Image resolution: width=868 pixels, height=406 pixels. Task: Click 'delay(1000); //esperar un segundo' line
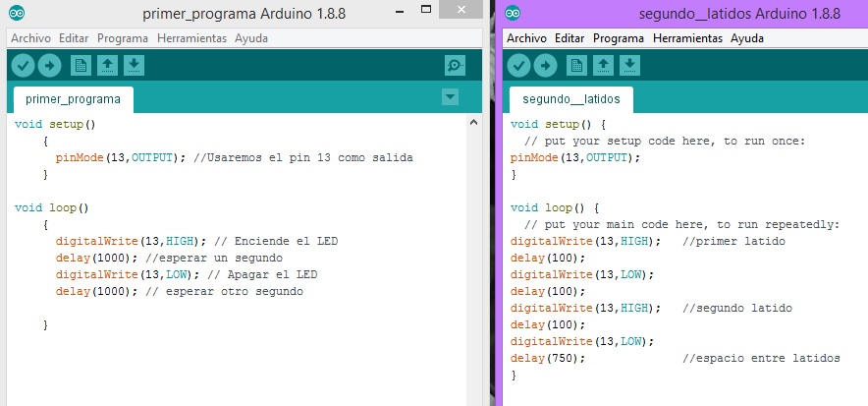tap(169, 259)
